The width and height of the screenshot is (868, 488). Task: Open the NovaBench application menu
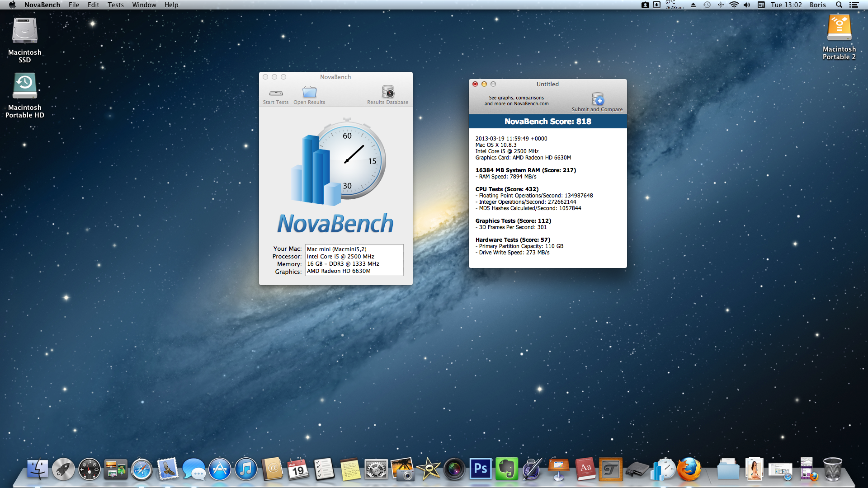(42, 5)
